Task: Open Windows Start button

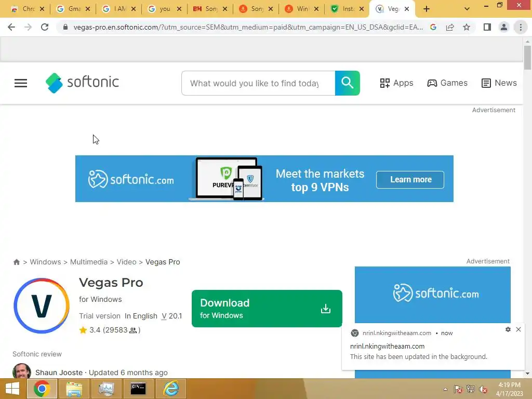Action: 12,389
